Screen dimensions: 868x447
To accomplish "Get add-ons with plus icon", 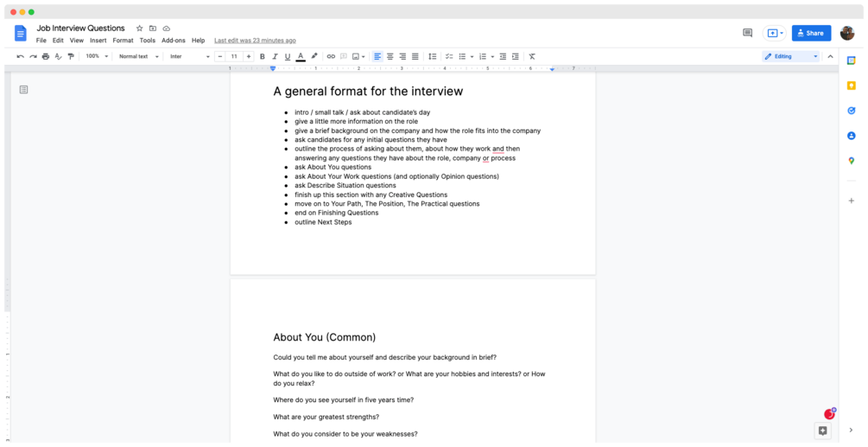I will 852,201.
